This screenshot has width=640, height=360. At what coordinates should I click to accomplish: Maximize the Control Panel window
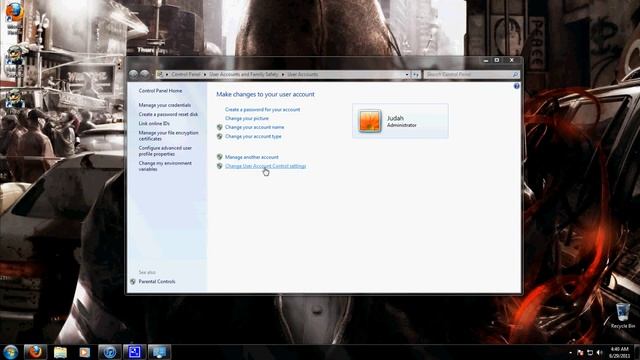pyautogui.click(x=497, y=60)
